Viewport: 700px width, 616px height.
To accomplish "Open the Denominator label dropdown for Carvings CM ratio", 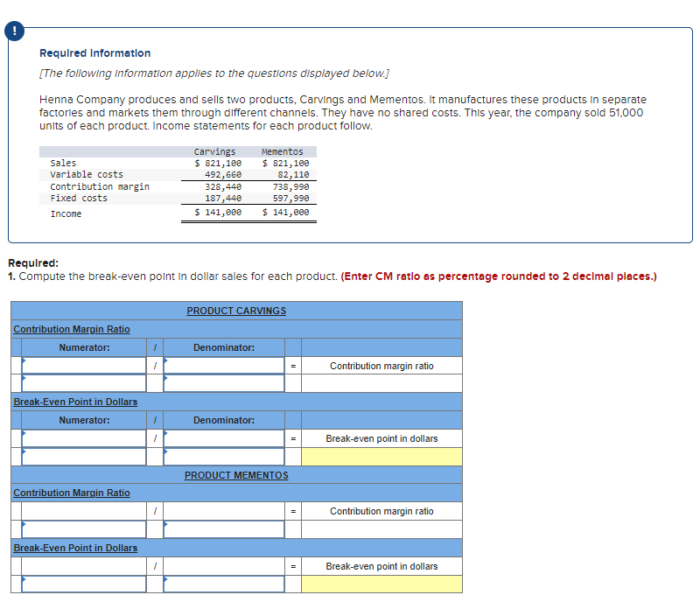I will 221,365.
